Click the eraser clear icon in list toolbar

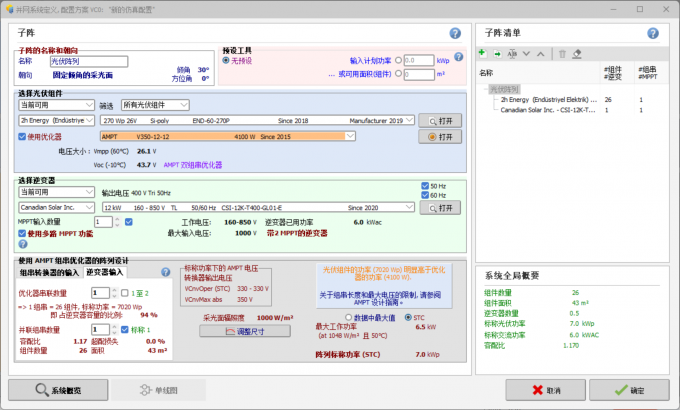point(577,53)
